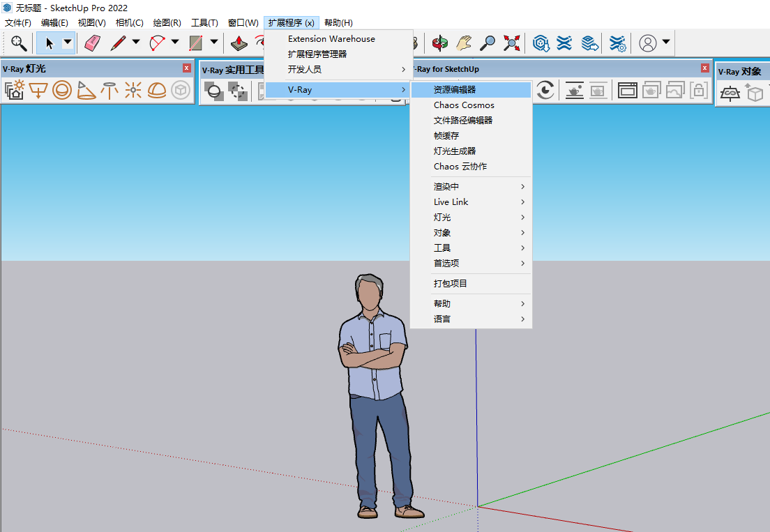Click the Send to LayOut icon
Screen dimensions: 770x532
(589, 43)
